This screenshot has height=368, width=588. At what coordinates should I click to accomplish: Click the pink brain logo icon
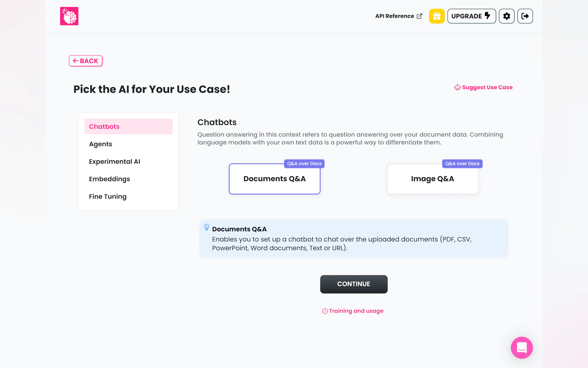click(69, 16)
